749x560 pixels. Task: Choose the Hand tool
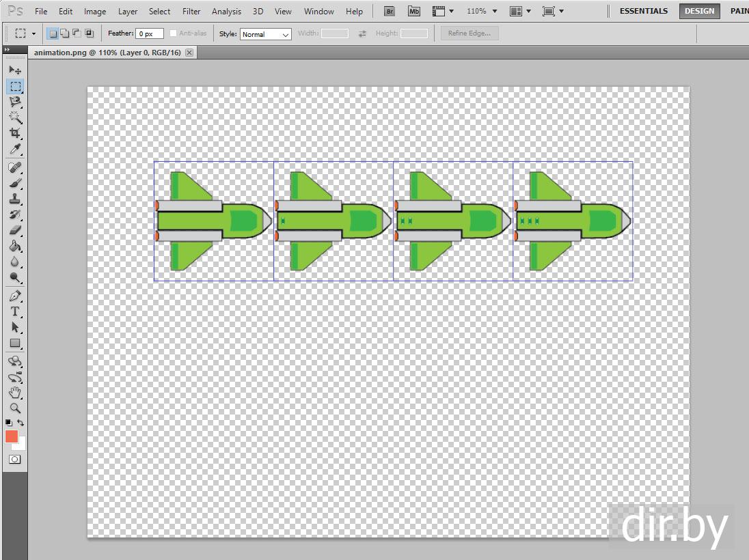pos(15,393)
